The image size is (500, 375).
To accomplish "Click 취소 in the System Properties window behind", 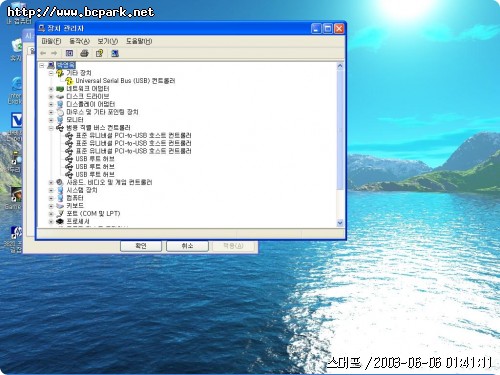I will [x=187, y=246].
